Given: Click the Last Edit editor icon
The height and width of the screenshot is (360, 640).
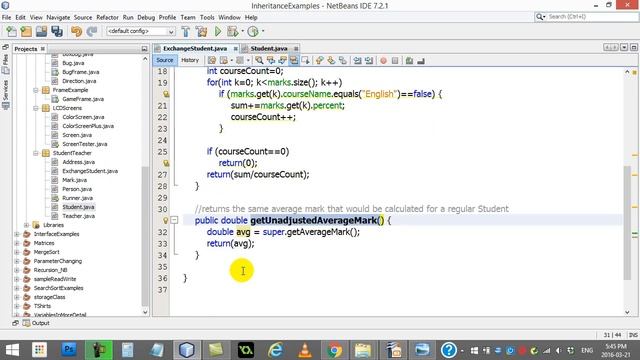Looking at the screenshot, I should [x=211, y=60].
